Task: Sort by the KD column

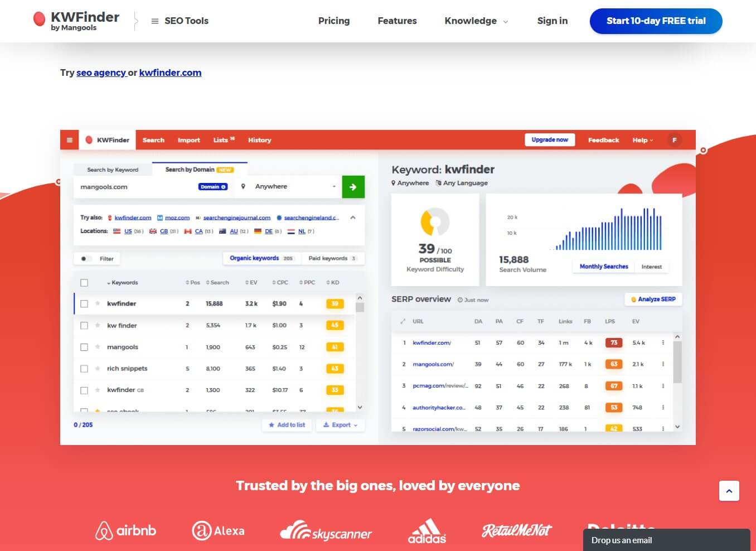Action: (333, 283)
